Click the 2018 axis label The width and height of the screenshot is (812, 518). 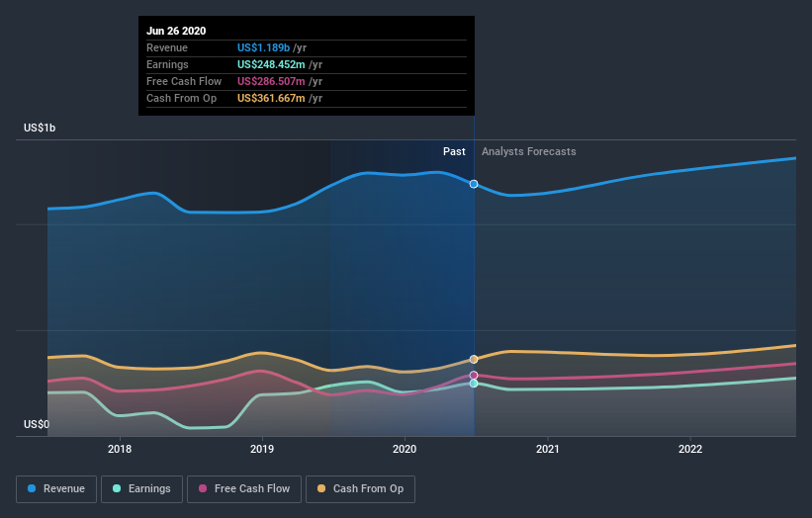click(120, 449)
